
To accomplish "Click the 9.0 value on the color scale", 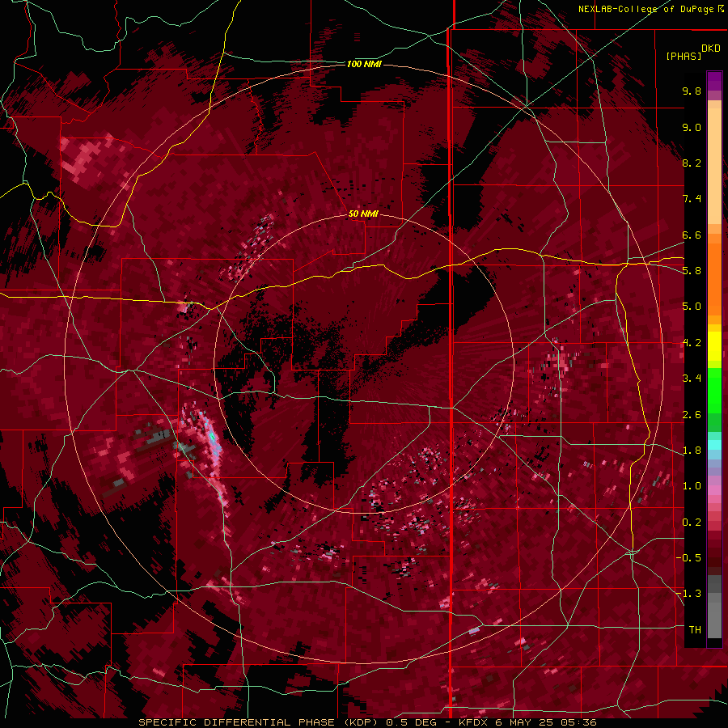I will coord(692,127).
